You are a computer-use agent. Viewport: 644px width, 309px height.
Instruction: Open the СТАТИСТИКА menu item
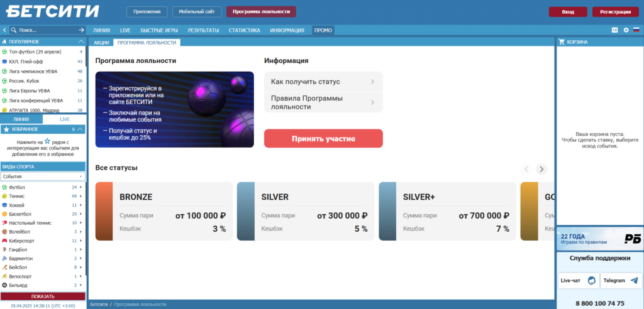tap(245, 30)
